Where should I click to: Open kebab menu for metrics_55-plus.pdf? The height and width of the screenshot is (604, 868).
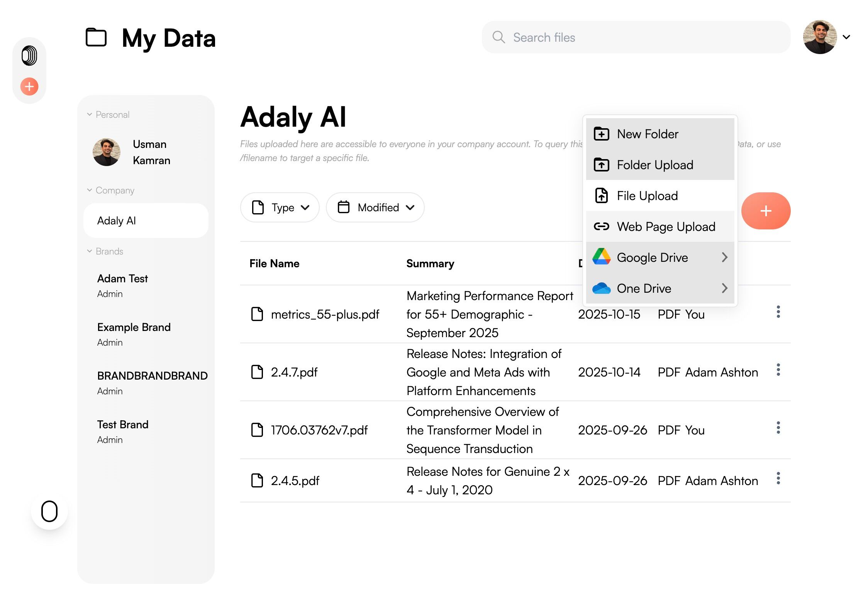(x=778, y=312)
